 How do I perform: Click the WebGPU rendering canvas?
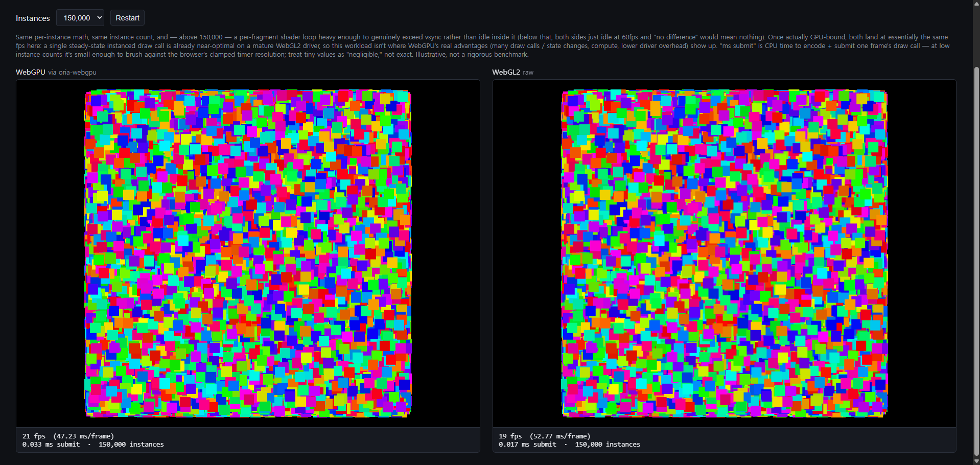(x=248, y=253)
